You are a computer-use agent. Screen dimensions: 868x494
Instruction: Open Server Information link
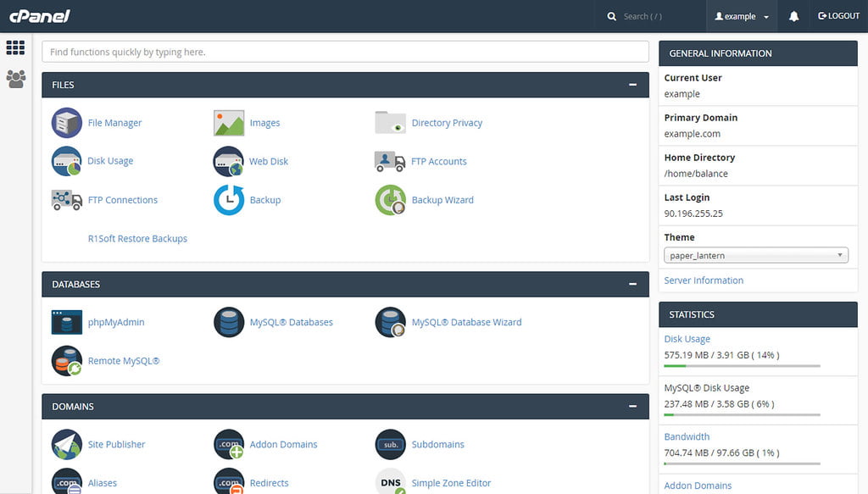pos(702,280)
